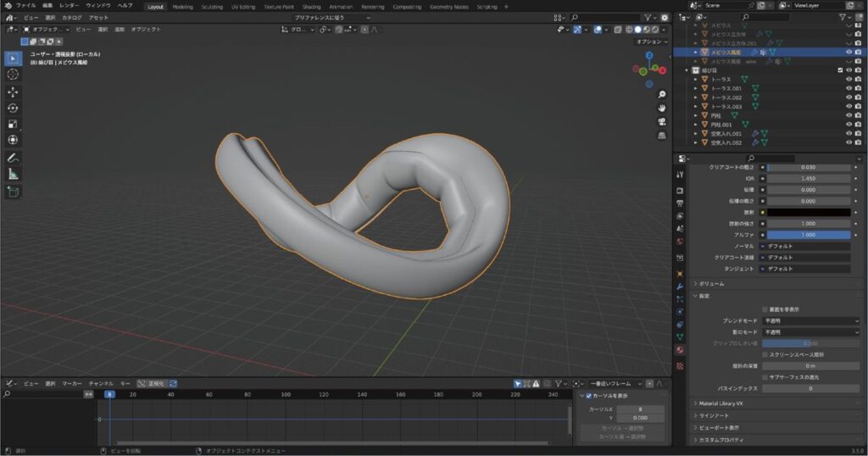Open ウィンドウ menu
The height and width of the screenshot is (456, 868).
[98, 6]
